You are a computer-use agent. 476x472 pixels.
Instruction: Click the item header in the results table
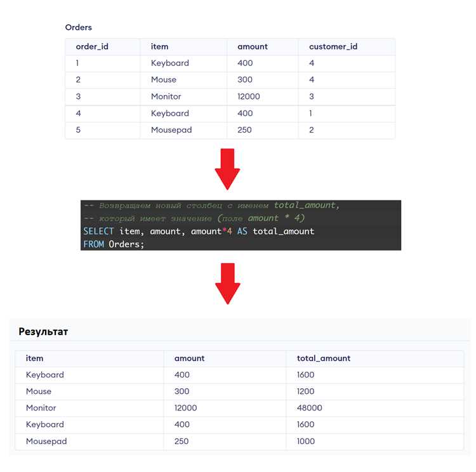(34, 358)
